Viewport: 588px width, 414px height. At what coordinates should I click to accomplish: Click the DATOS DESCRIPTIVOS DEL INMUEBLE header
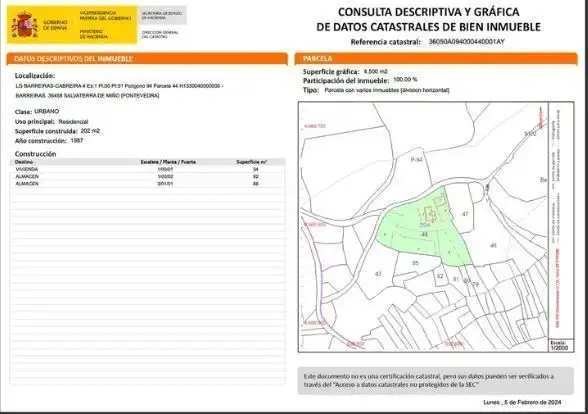(147, 59)
